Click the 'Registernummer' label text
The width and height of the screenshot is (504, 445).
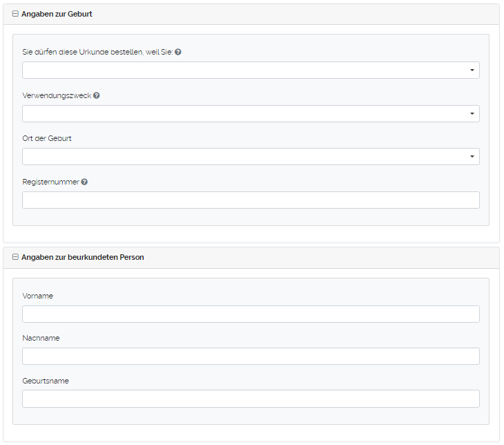(50, 182)
